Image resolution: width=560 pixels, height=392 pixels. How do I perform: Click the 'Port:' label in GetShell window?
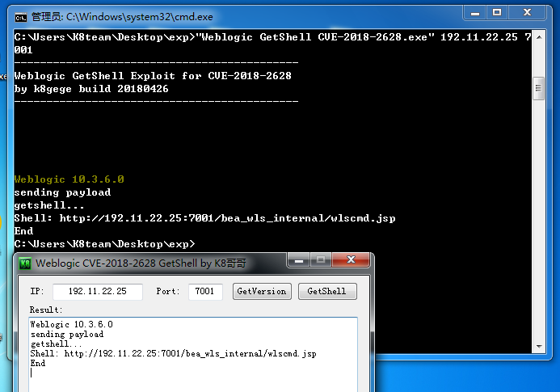(167, 291)
